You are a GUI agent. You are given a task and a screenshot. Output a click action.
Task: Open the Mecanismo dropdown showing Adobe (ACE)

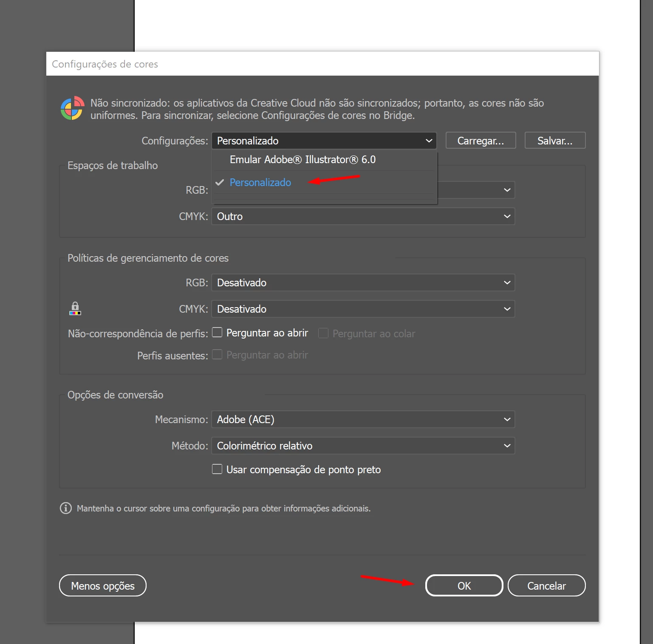[363, 419]
